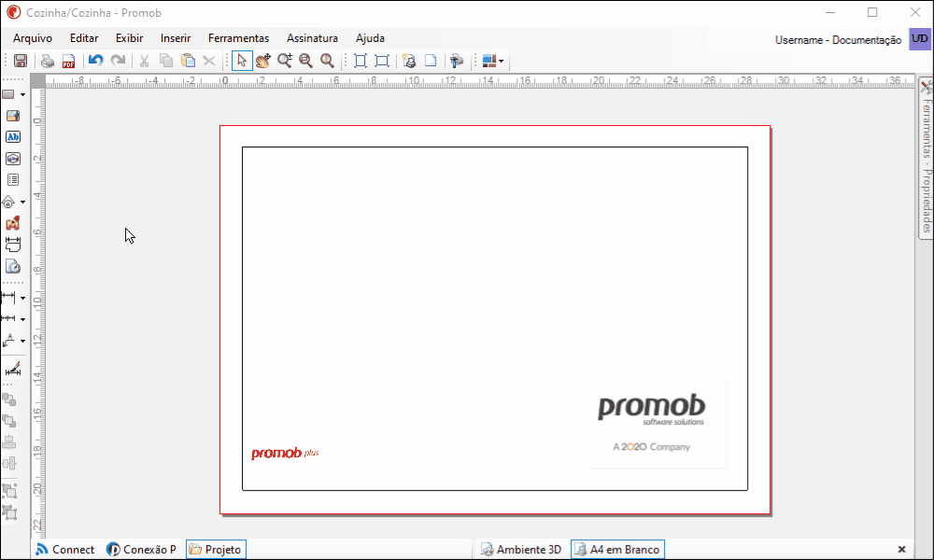Print the page using printer icon

click(48, 61)
